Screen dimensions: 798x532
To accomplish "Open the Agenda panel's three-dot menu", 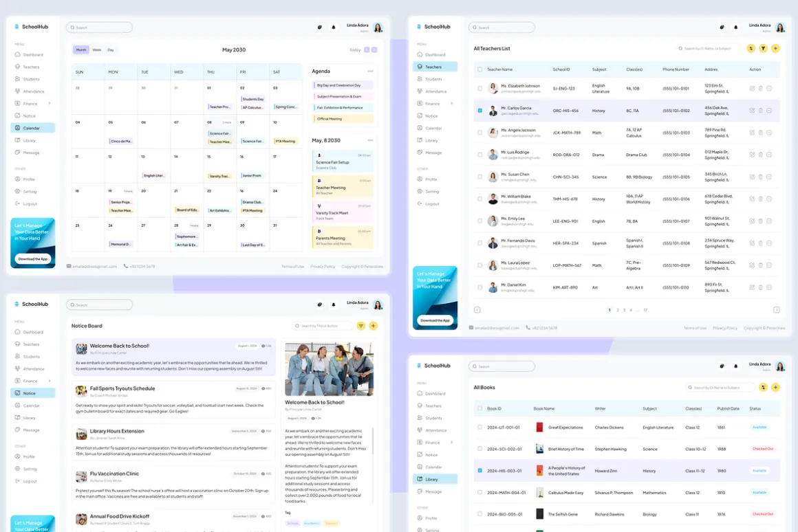I will tap(370, 71).
